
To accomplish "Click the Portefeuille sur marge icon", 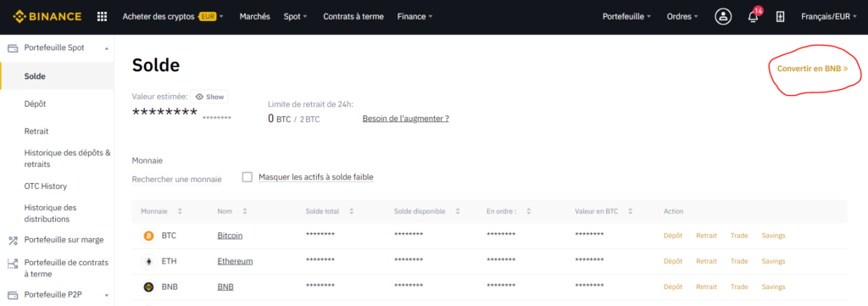I will [x=13, y=240].
